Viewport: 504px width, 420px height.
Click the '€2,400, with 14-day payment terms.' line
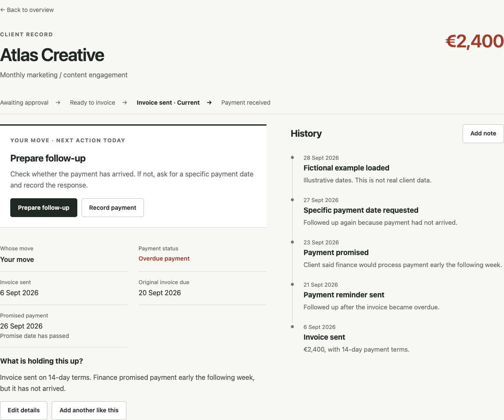(357, 350)
